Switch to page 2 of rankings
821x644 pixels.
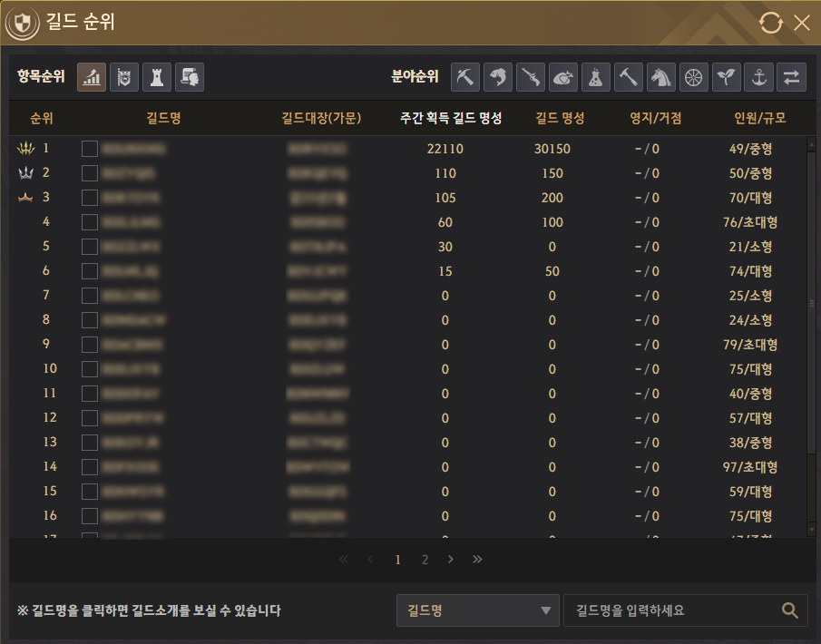[x=425, y=560]
